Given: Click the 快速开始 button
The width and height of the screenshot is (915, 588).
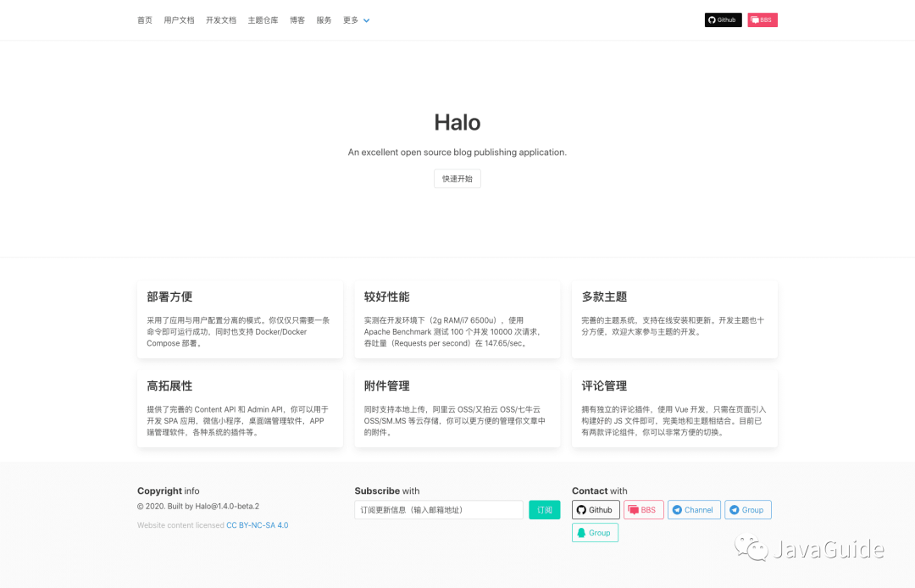Looking at the screenshot, I should pyautogui.click(x=457, y=179).
